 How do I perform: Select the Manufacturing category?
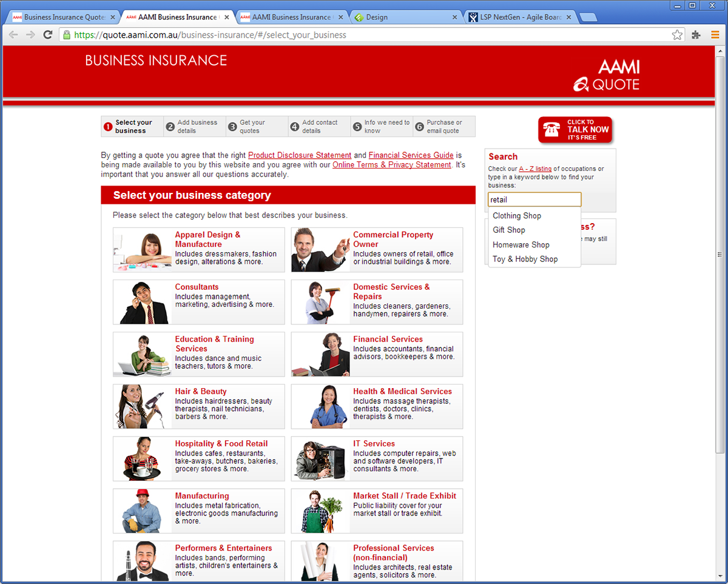[x=198, y=511]
